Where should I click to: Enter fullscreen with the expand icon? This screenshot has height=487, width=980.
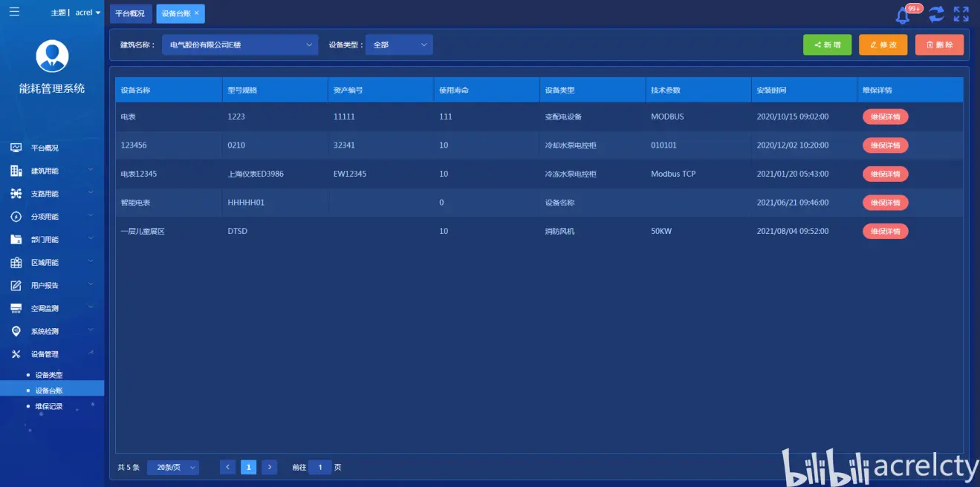961,14
